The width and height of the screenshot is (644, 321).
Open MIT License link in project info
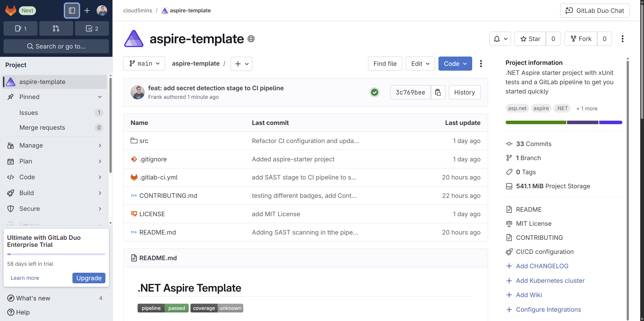click(529, 223)
